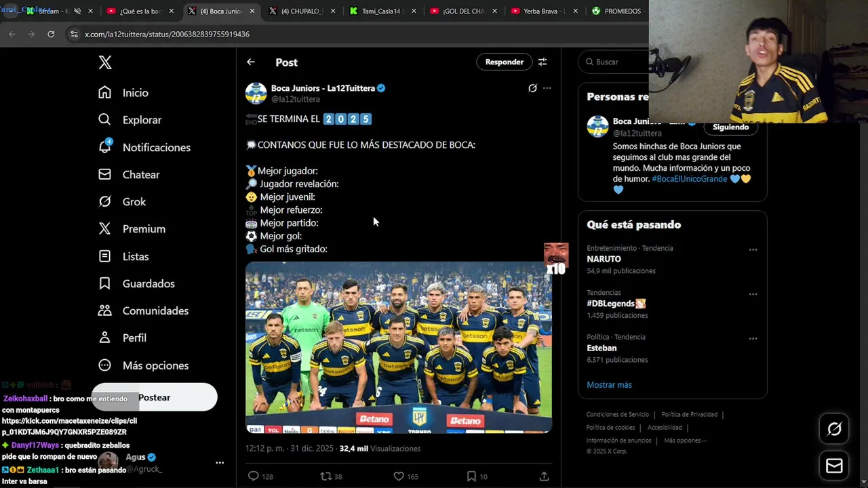The width and height of the screenshot is (868, 488).
Task: Open Perfil page
Action: pyautogui.click(x=122, y=338)
